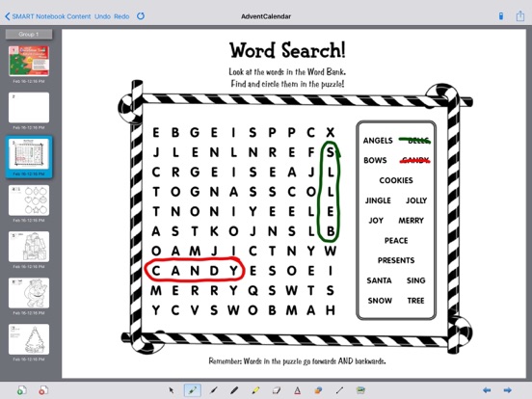
Task: Add a new page with the green plus icon
Action: 22,390
